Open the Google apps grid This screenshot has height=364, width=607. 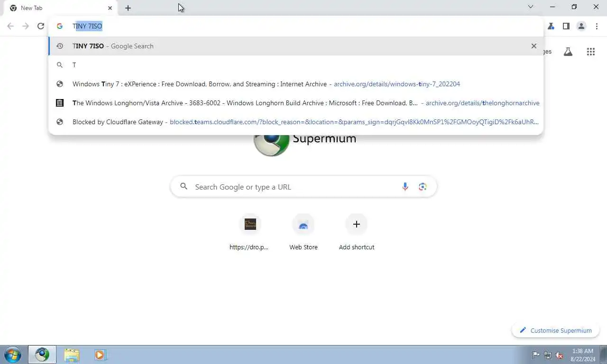click(591, 52)
